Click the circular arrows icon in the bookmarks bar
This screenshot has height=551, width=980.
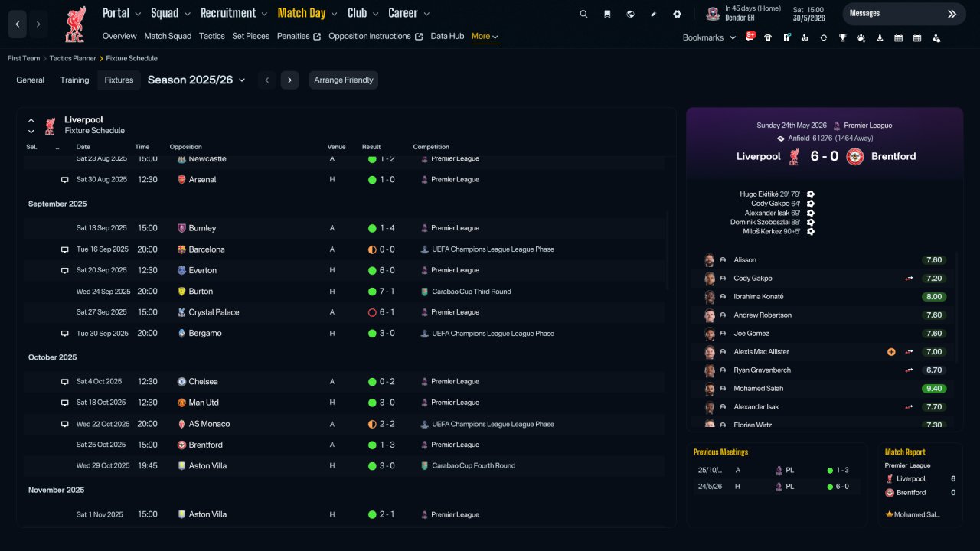(824, 37)
